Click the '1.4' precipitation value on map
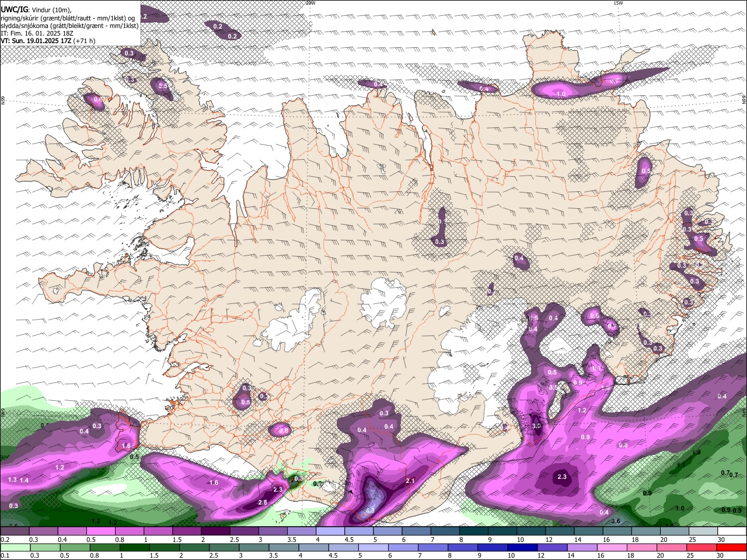747x560 pixels. point(24,480)
